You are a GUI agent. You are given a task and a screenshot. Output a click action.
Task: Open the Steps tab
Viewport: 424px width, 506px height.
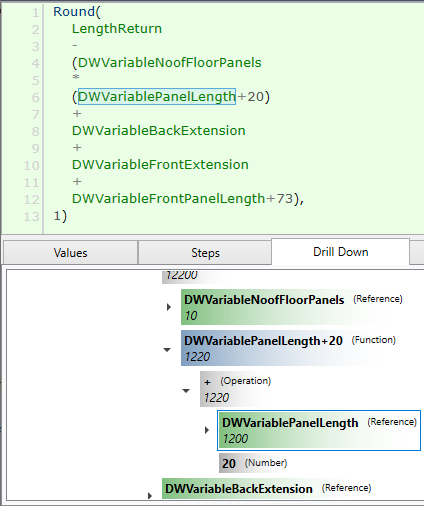point(205,253)
